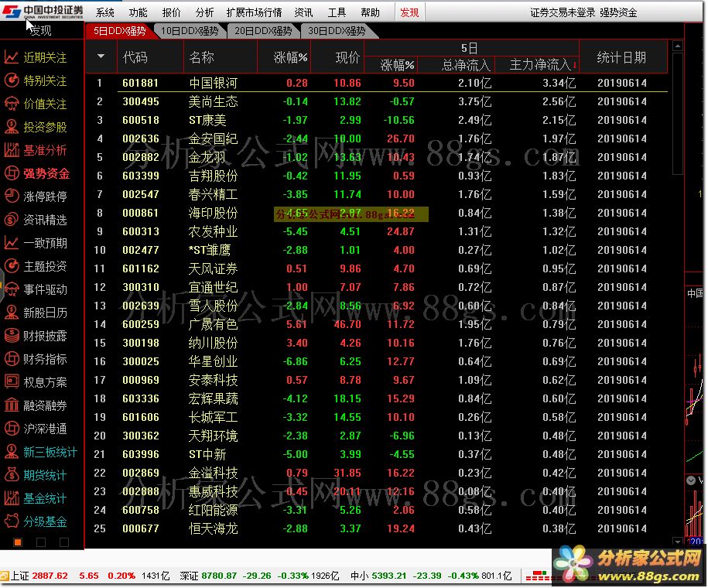The image size is (708, 588).
Task: Select stock code 600518
Action: pyautogui.click(x=140, y=120)
